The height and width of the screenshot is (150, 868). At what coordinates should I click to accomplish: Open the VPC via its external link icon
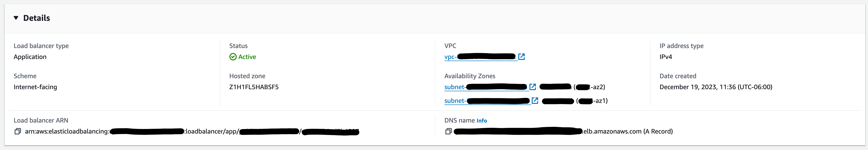pyautogui.click(x=522, y=57)
